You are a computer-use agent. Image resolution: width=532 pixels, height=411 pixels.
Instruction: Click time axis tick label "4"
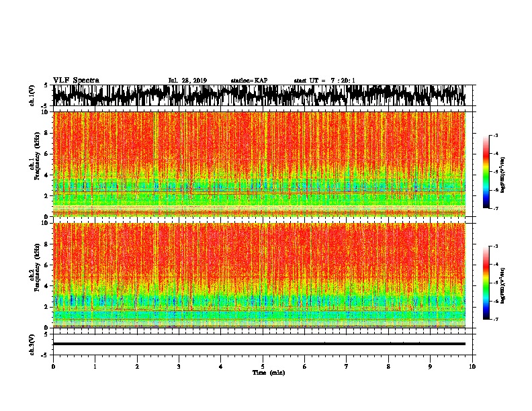point(221,367)
